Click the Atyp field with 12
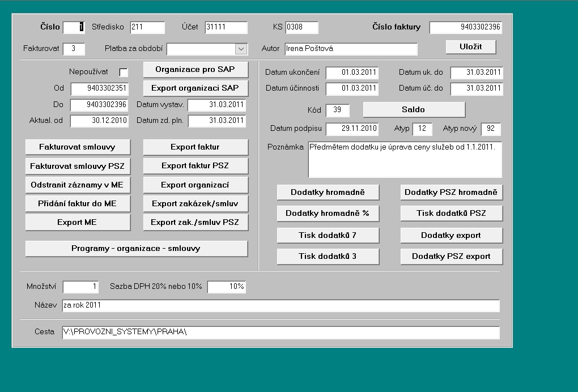This screenshot has width=578, height=392. [422, 129]
